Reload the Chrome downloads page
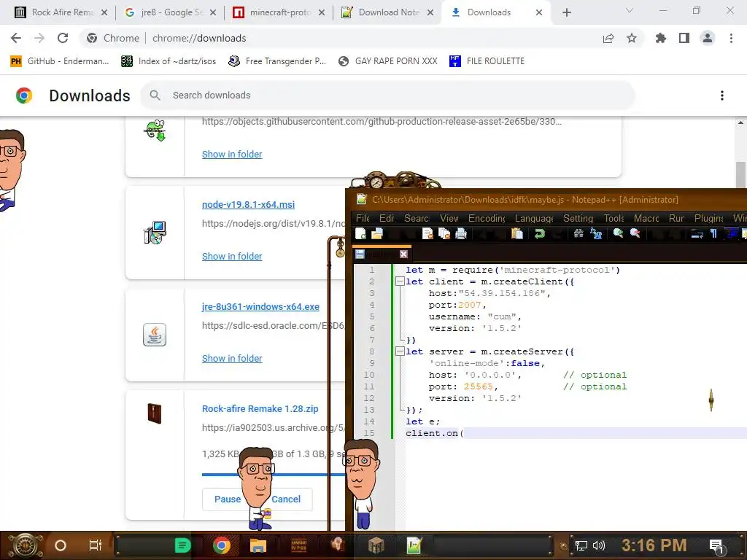This screenshot has height=560, width=747. [63, 38]
